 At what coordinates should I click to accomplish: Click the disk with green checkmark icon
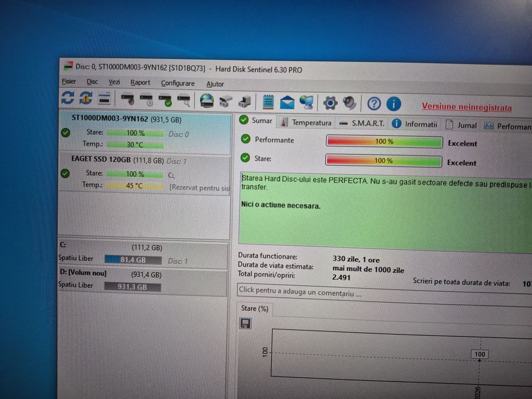[165, 100]
